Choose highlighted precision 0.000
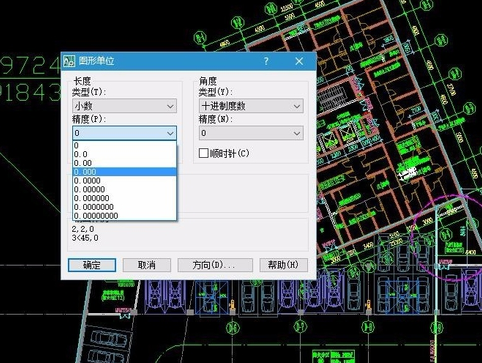The image size is (482, 363). click(x=124, y=172)
